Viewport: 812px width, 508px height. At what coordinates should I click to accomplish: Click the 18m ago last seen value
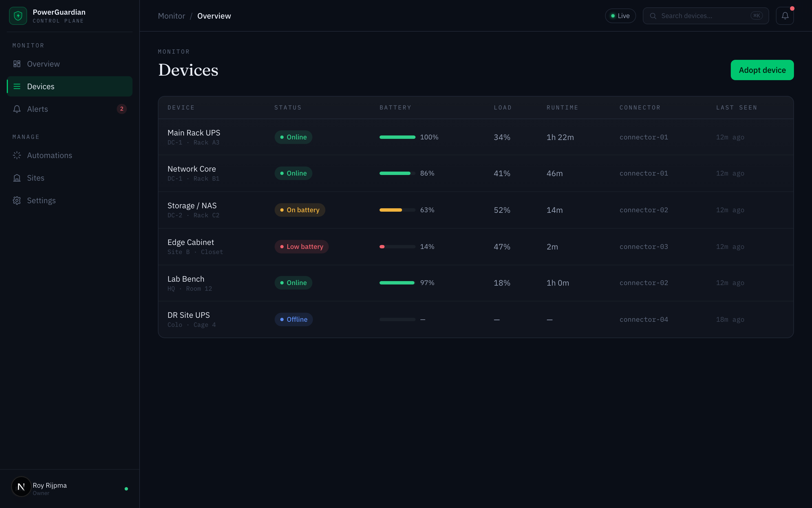point(730,319)
